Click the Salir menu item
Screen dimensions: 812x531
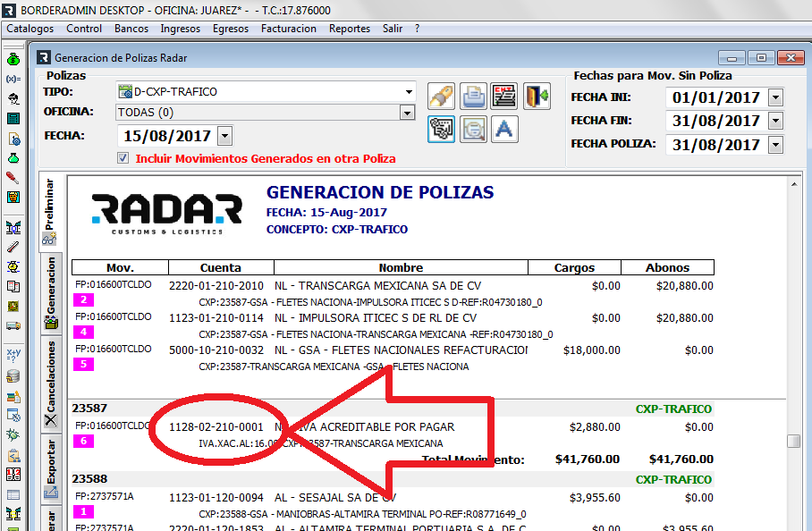(x=393, y=29)
